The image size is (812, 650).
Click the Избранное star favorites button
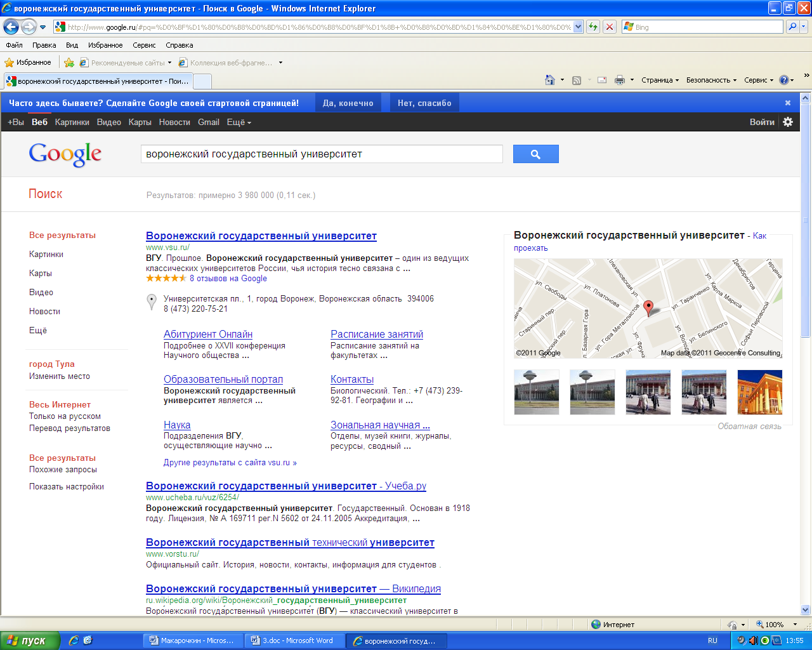tap(28, 62)
